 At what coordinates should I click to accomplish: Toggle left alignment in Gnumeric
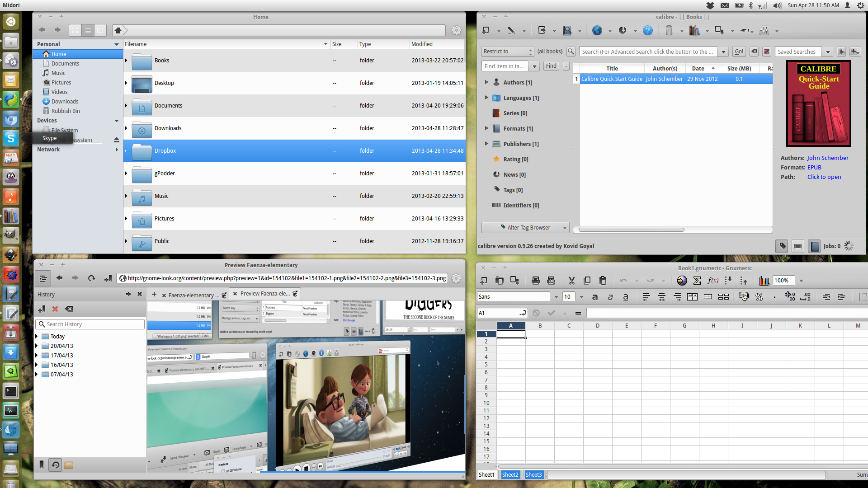tap(646, 297)
